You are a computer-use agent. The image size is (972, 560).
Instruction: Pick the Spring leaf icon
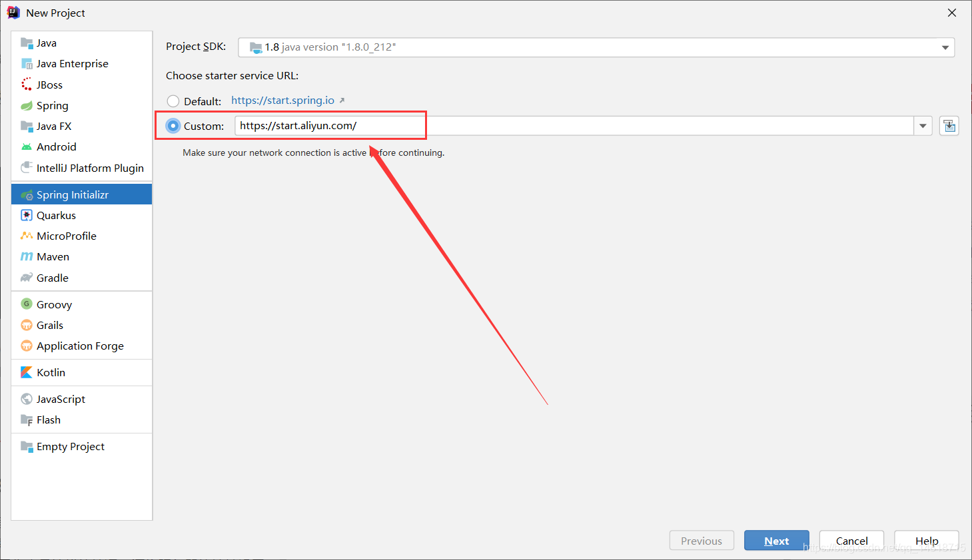point(27,105)
